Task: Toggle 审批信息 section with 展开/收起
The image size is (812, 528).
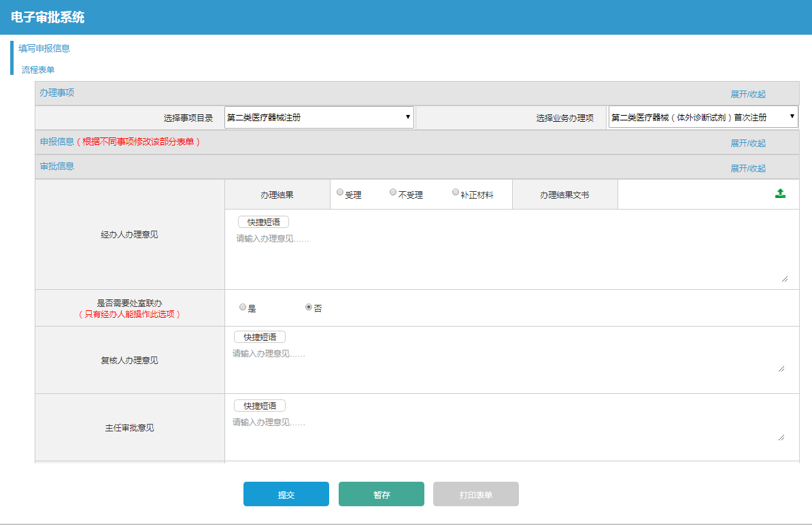Action: coord(747,168)
